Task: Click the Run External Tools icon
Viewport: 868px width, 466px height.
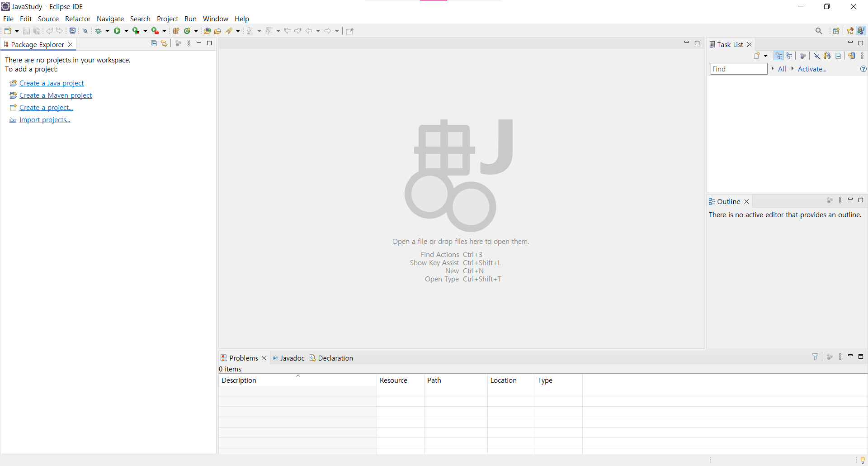Action: (155, 31)
